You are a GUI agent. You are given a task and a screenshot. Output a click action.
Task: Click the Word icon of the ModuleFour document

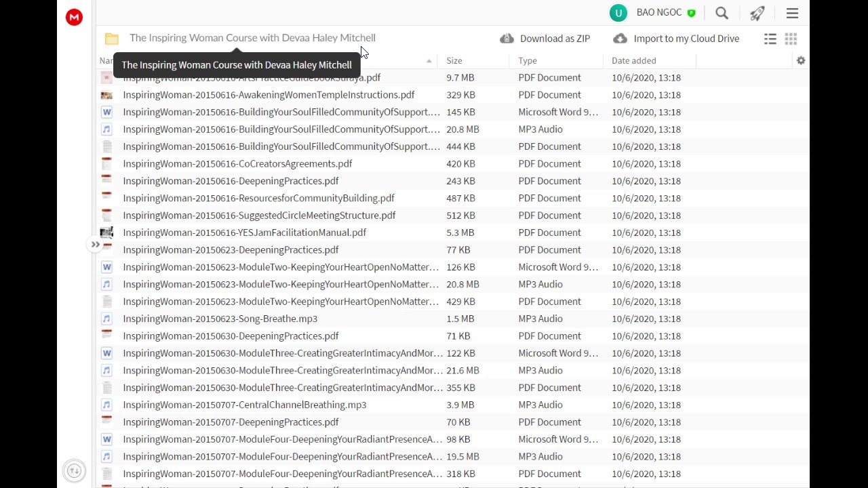(106, 439)
